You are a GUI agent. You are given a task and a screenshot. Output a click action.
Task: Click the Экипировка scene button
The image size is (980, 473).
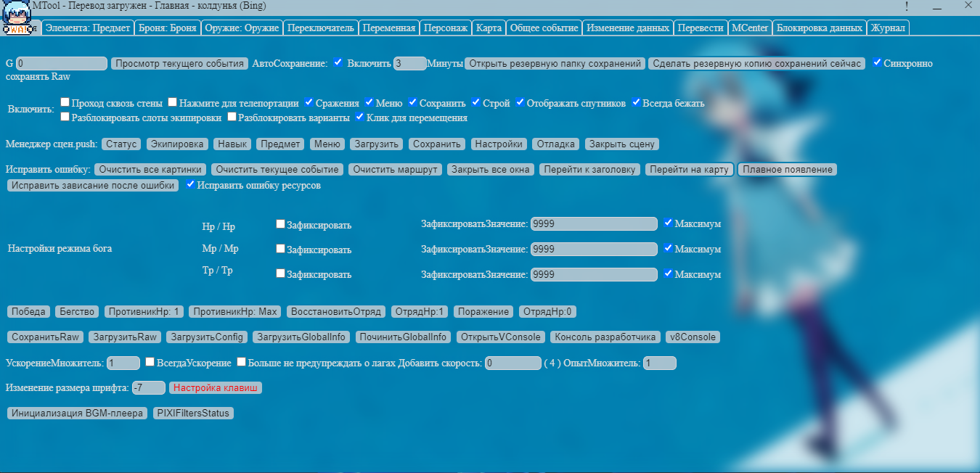(178, 144)
